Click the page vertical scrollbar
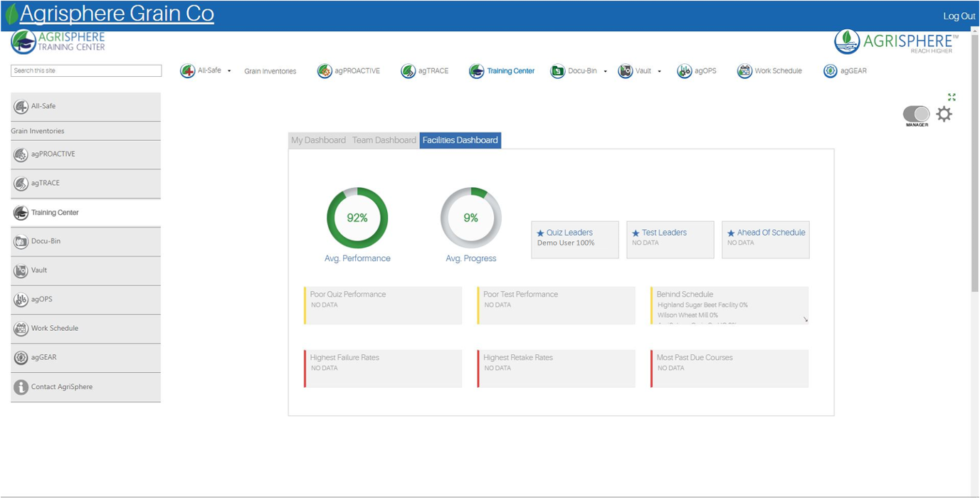Image resolution: width=980 pixels, height=498 pixels. 974,164
